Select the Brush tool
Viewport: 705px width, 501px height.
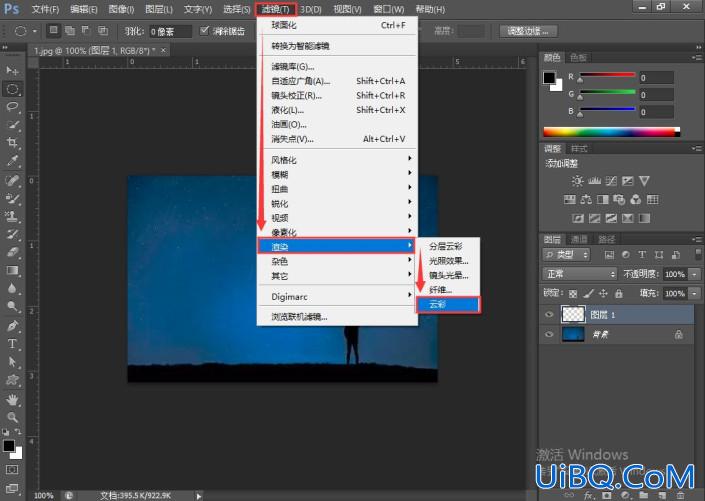[12, 198]
